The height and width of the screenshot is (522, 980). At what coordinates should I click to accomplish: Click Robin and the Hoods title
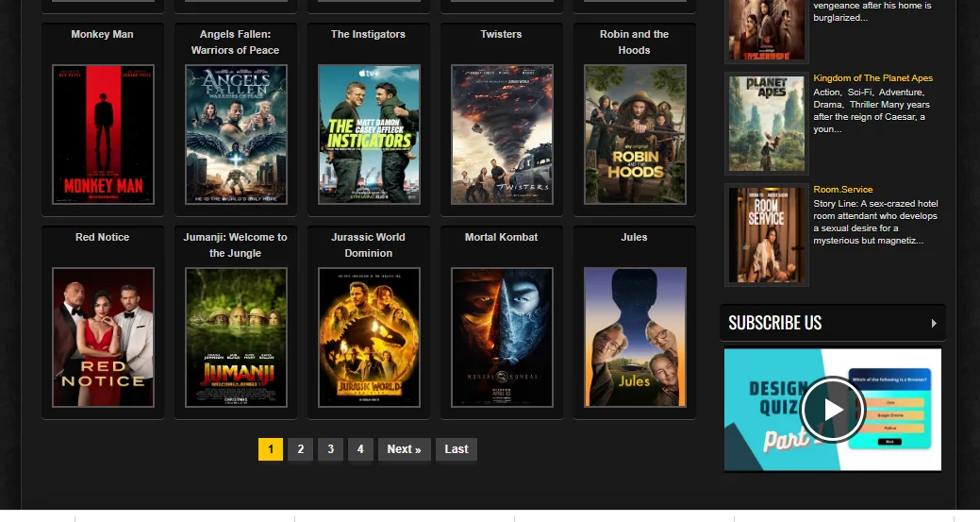pos(635,42)
